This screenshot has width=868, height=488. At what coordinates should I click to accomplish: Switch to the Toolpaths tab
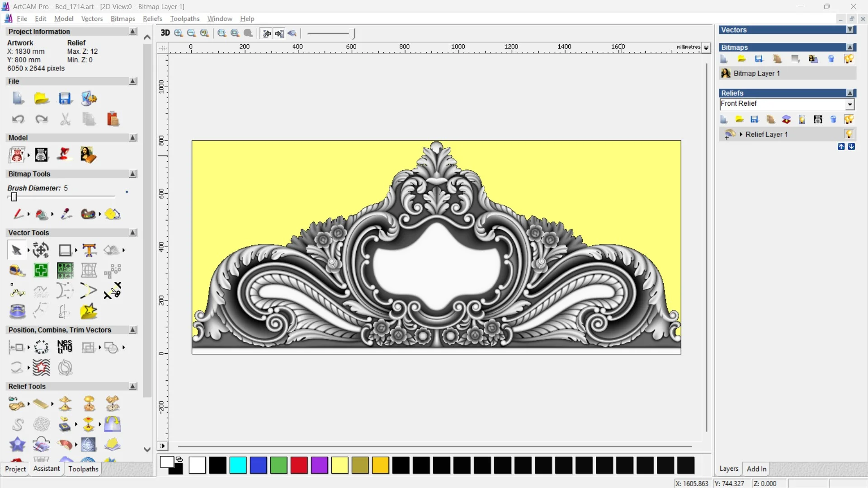tap(83, 469)
